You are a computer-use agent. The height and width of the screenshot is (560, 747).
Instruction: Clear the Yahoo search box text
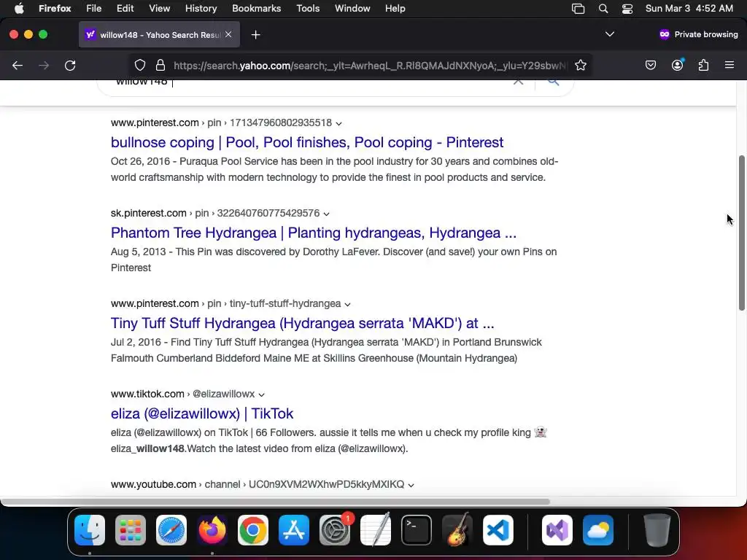(x=519, y=82)
